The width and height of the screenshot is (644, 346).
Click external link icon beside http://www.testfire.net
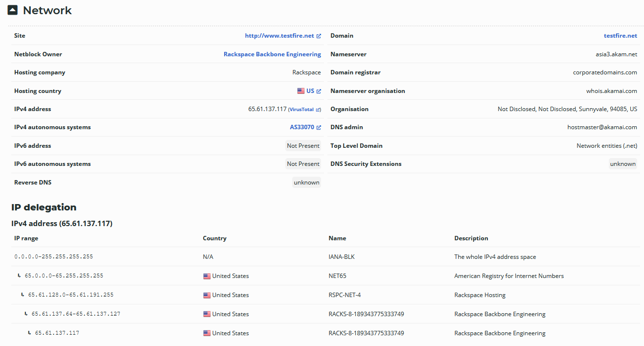pyautogui.click(x=319, y=36)
